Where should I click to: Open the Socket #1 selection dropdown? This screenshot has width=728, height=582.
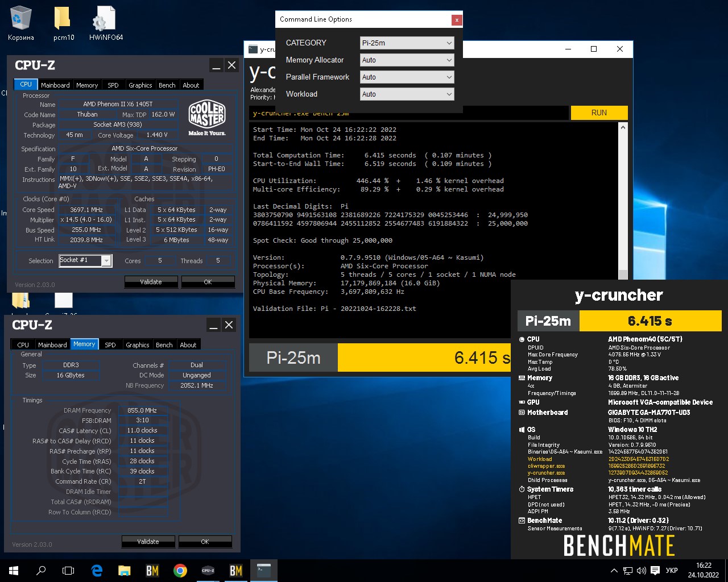tap(85, 260)
